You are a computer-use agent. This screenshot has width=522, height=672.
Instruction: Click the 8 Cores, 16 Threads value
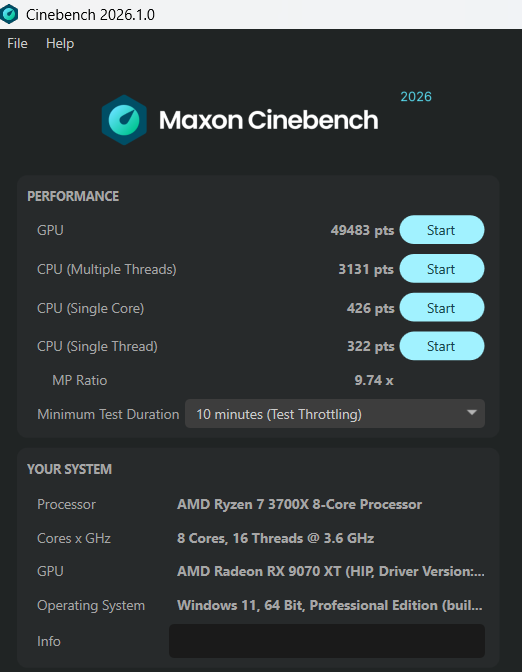(x=276, y=538)
